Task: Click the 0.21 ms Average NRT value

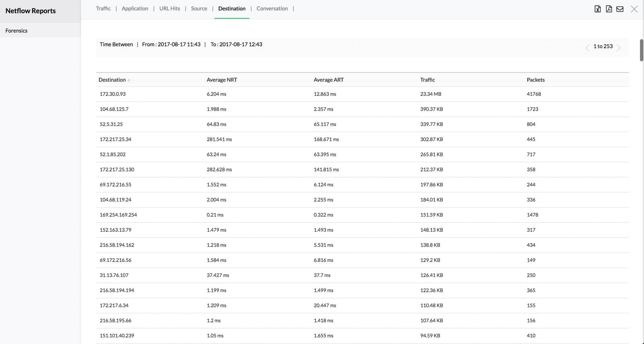Action: pyautogui.click(x=215, y=215)
